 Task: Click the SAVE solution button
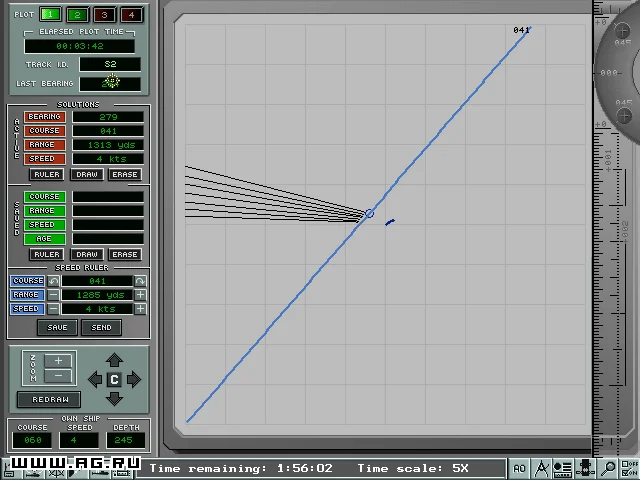(x=57, y=327)
